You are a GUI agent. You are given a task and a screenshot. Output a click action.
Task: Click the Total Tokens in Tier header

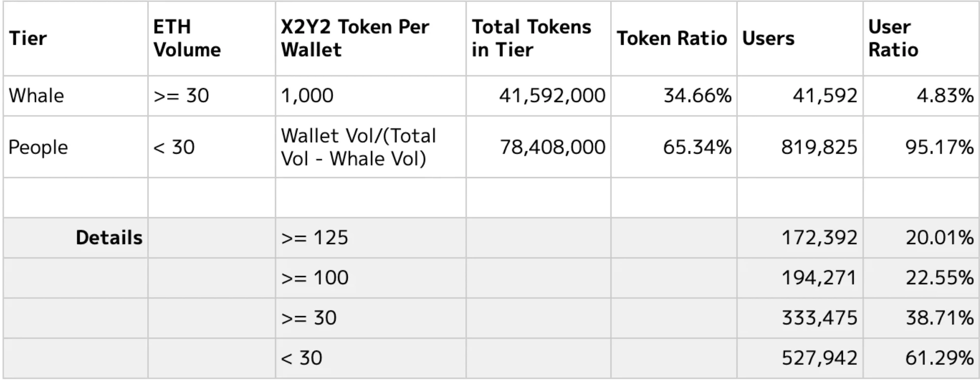coord(531,38)
